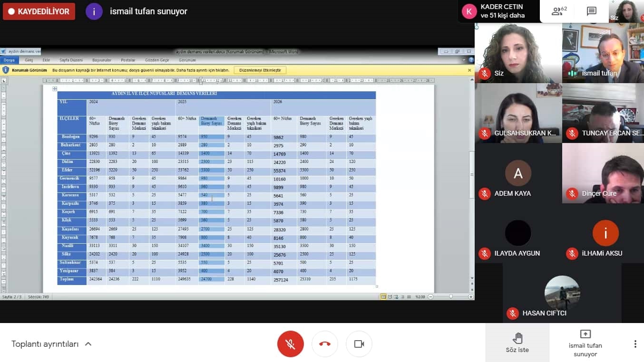
Task: Open the Dosya tab in Word
Action: pos(9,60)
